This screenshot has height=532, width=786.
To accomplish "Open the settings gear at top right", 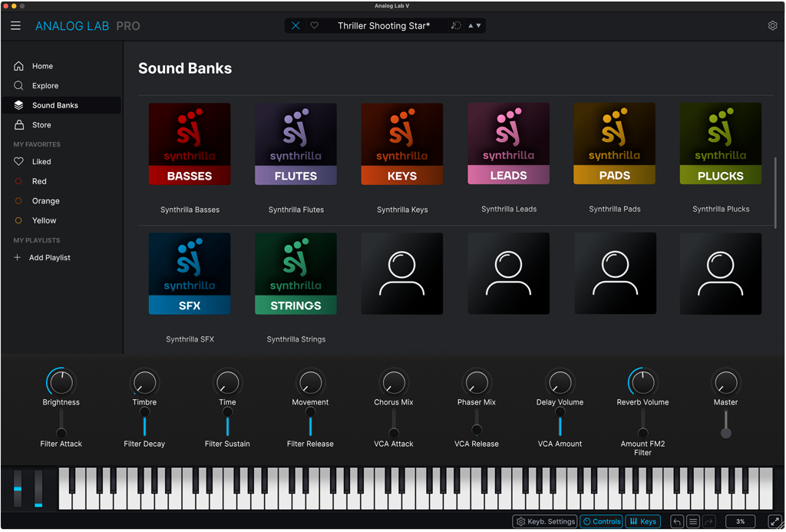I will 772,26.
